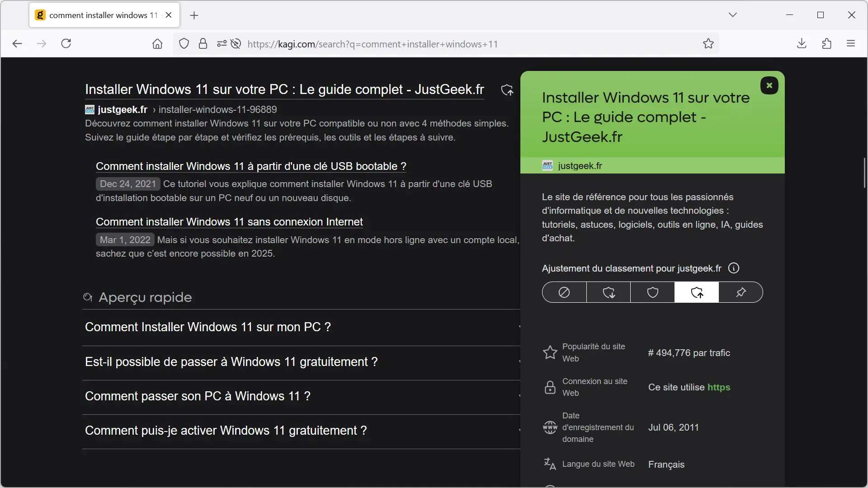
Task: Raise justgeek.fr ranking option
Action: pos(697,292)
